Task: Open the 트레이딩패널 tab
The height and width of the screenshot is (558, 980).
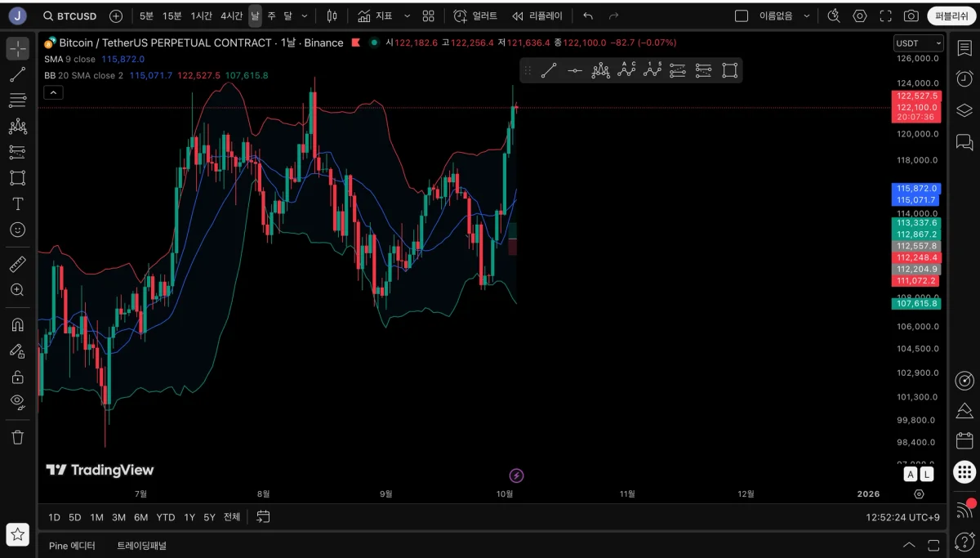Action: click(141, 546)
